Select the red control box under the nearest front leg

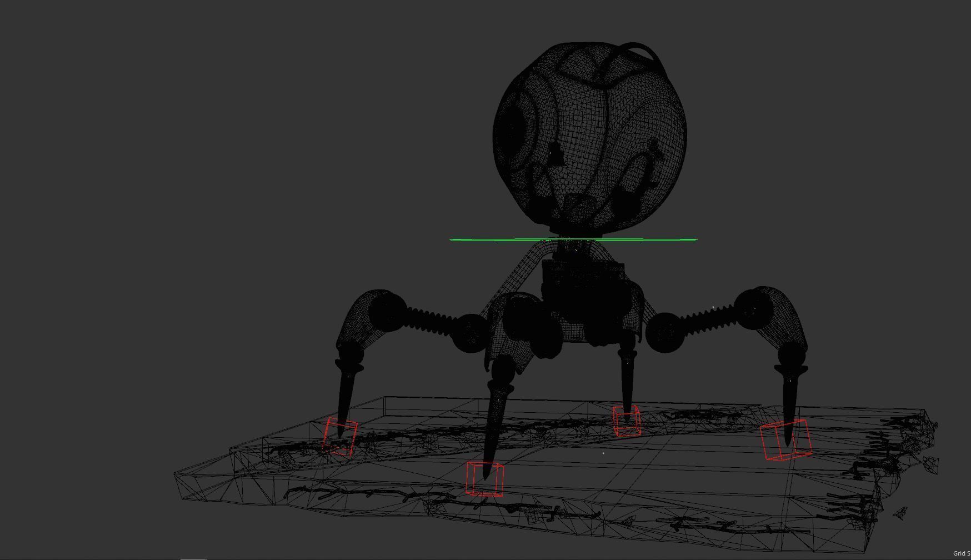pos(485,478)
